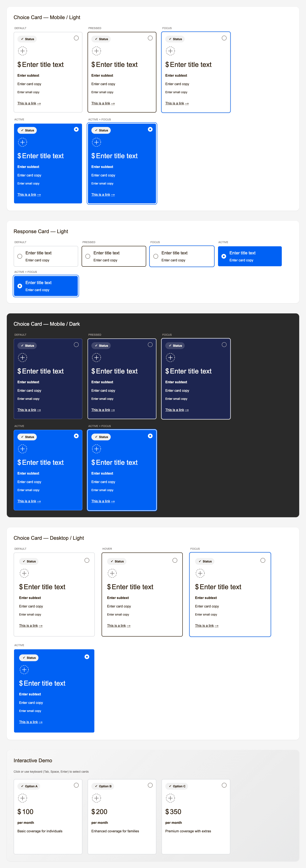Toggle radio on Mobile Light ACTIVE + FOCUS card

point(150,130)
